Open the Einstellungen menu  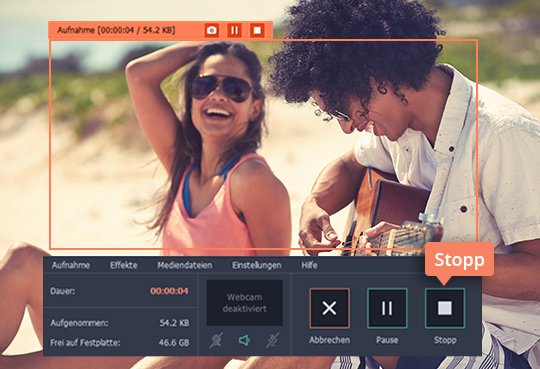(257, 265)
